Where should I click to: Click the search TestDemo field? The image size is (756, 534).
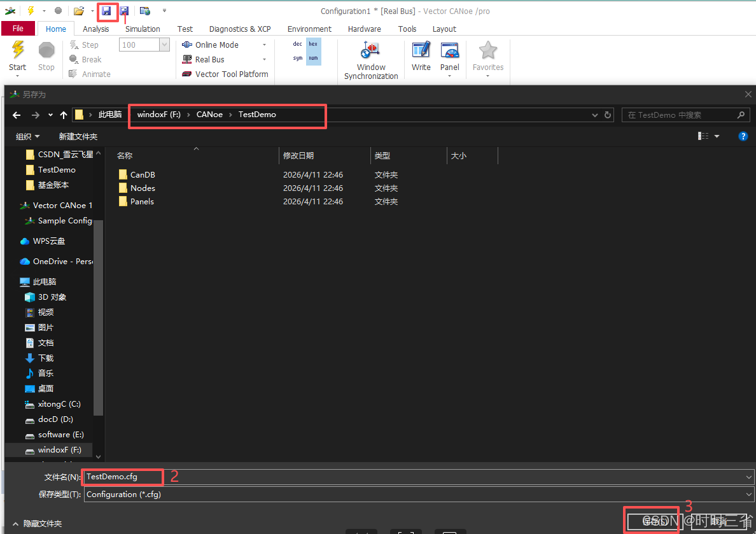tap(686, 115)
